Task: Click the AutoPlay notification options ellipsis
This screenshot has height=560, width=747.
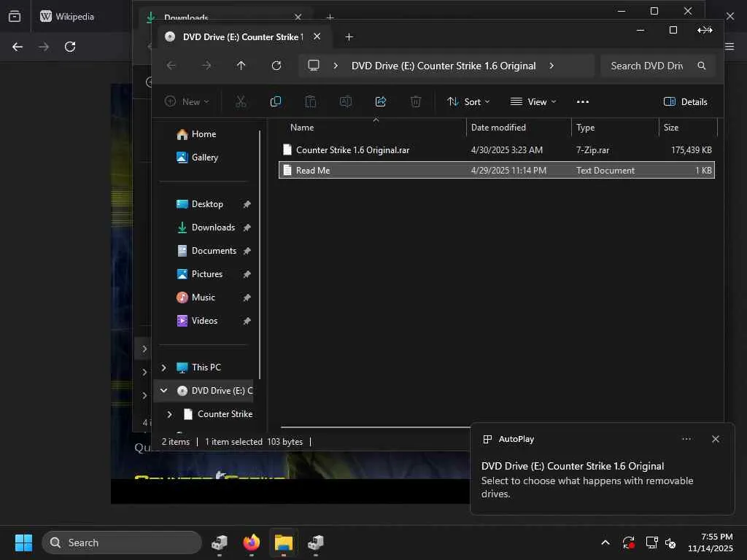Action: (686, 439)
